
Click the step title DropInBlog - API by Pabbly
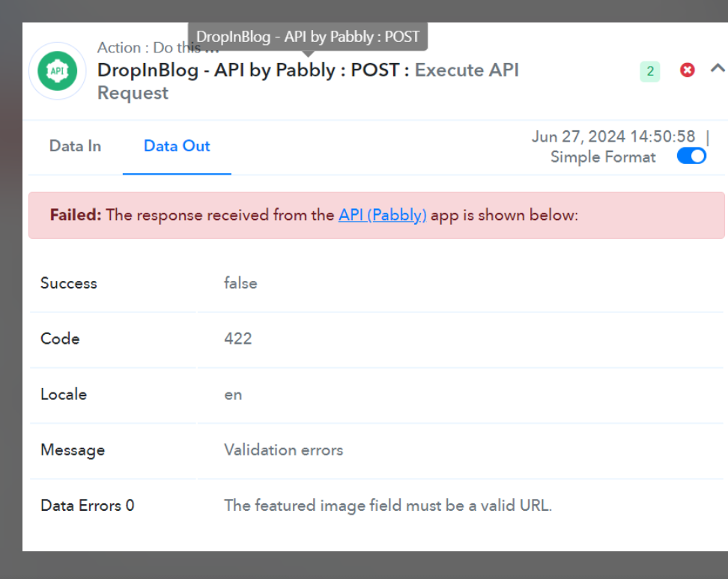pyautogui.click(x=216, y=70)
